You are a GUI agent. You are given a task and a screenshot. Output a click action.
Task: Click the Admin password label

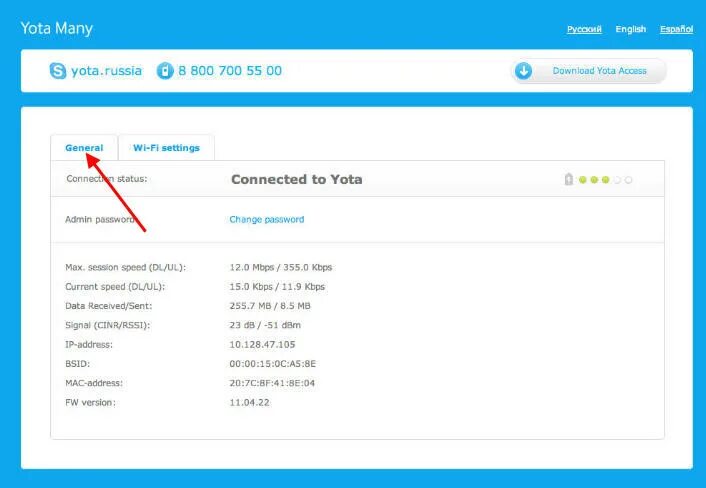(x=100, y=219)
